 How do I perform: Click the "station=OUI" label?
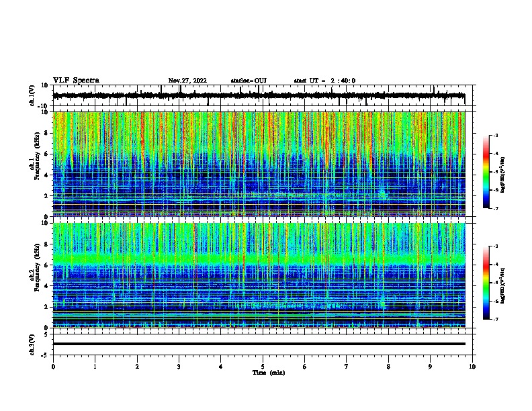point(249,81)
